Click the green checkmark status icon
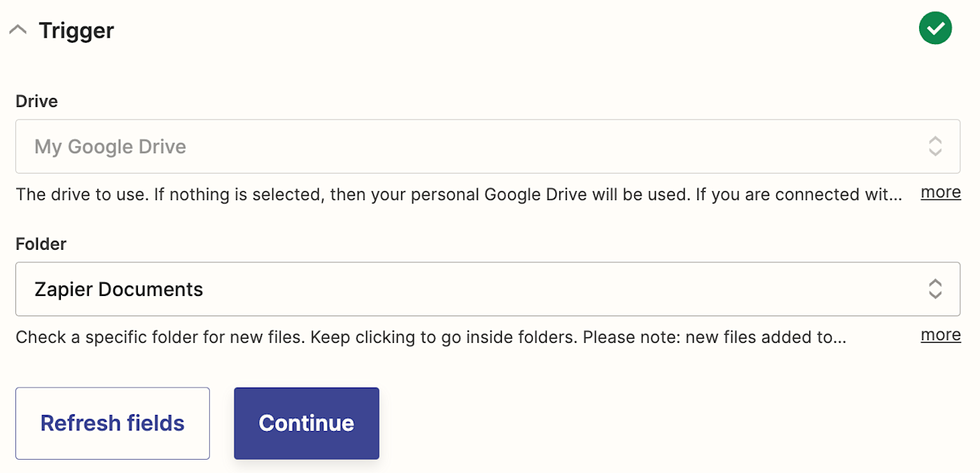 point(935,28)
